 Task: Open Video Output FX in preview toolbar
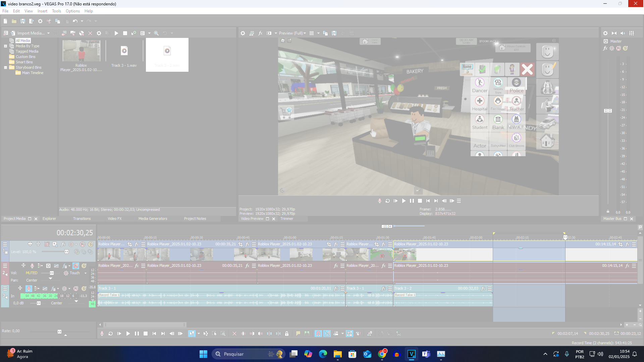click(260, 33)
